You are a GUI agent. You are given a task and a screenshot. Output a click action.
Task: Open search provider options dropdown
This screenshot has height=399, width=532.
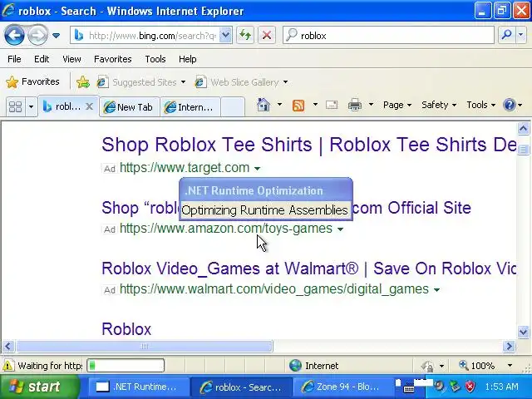tap(521, 35)
